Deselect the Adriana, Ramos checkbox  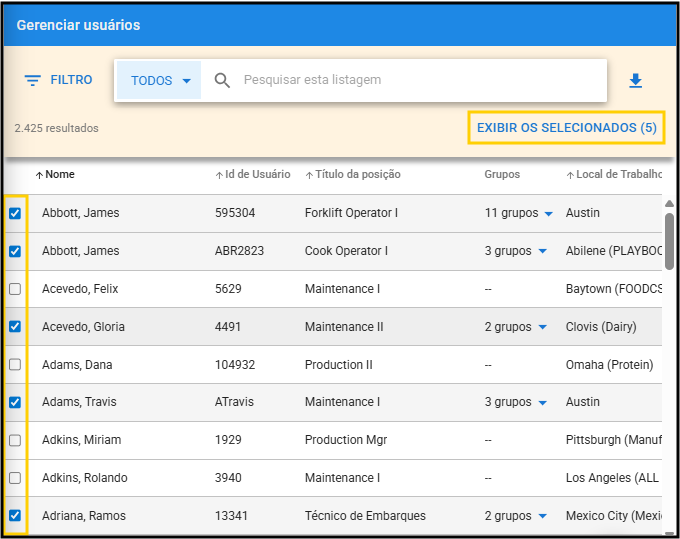pos(15,516)
